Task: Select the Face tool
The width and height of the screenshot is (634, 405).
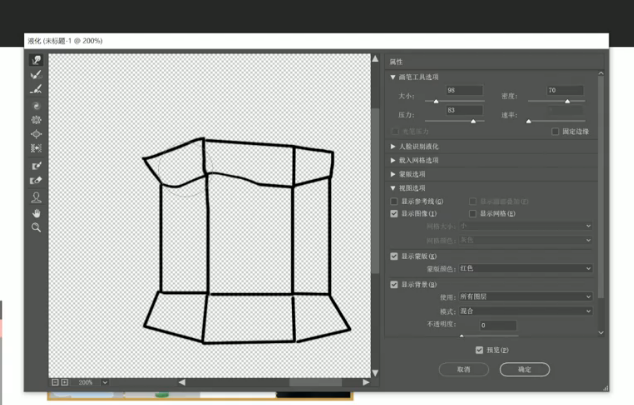Action: pyautogui.click(x=37, y=197)
